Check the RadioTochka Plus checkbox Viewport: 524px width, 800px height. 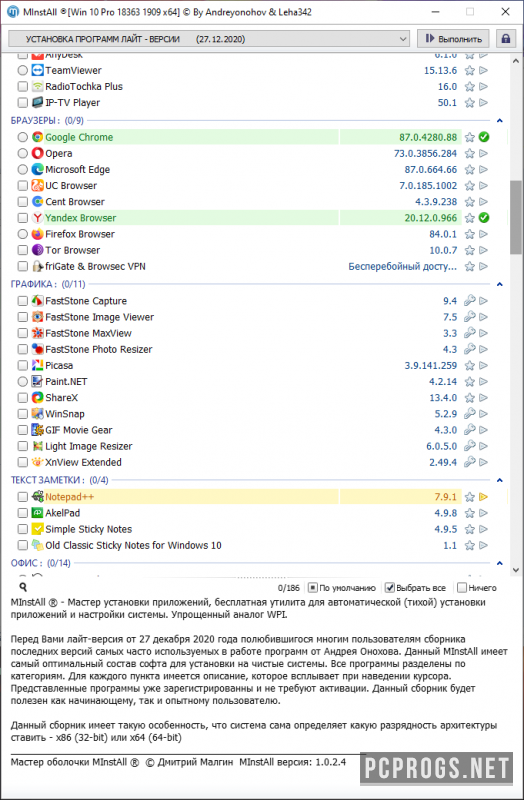[x=22, y=87]
